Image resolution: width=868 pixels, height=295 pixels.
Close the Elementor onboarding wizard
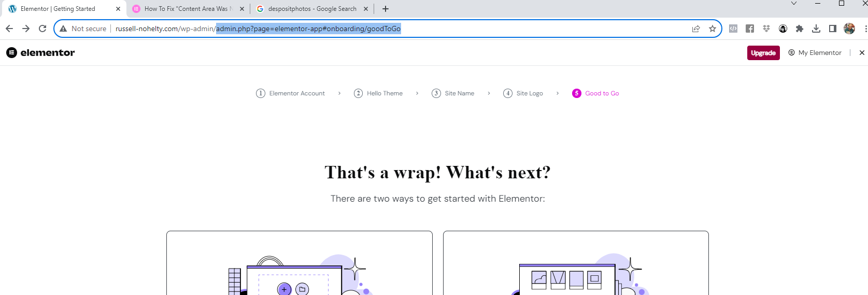tap(862, 53)
